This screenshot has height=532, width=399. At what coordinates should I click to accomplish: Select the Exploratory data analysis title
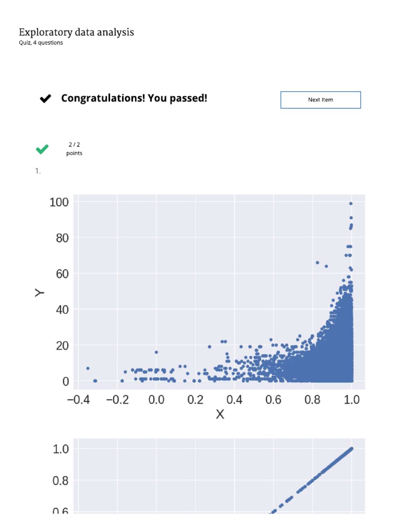(x=76, y=32)
